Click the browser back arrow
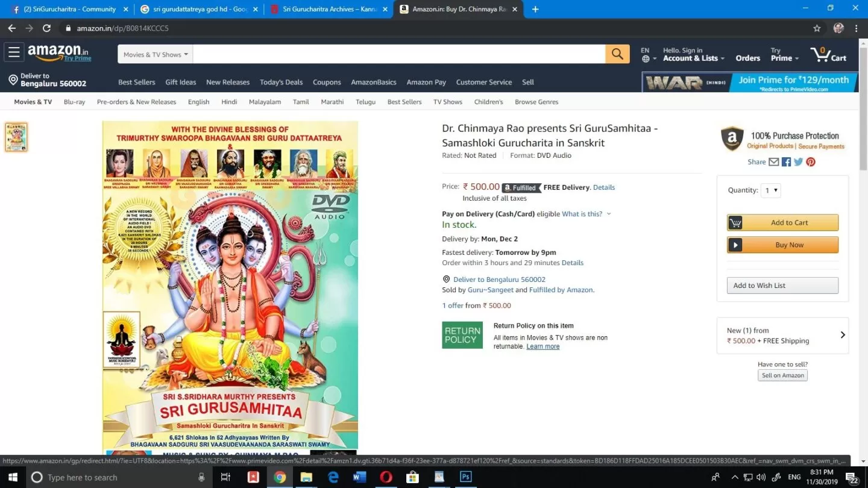 click(x=12, y=28)
